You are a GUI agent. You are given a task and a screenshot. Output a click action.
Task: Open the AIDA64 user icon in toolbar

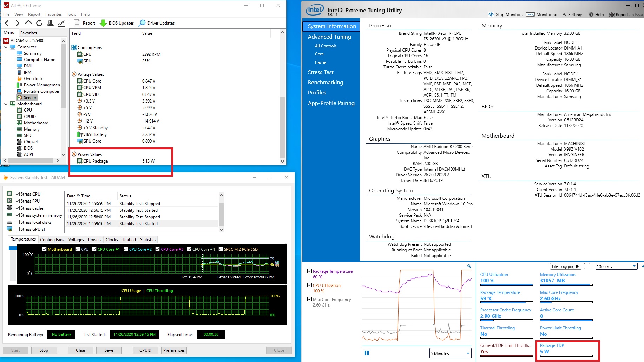point(50,23)
